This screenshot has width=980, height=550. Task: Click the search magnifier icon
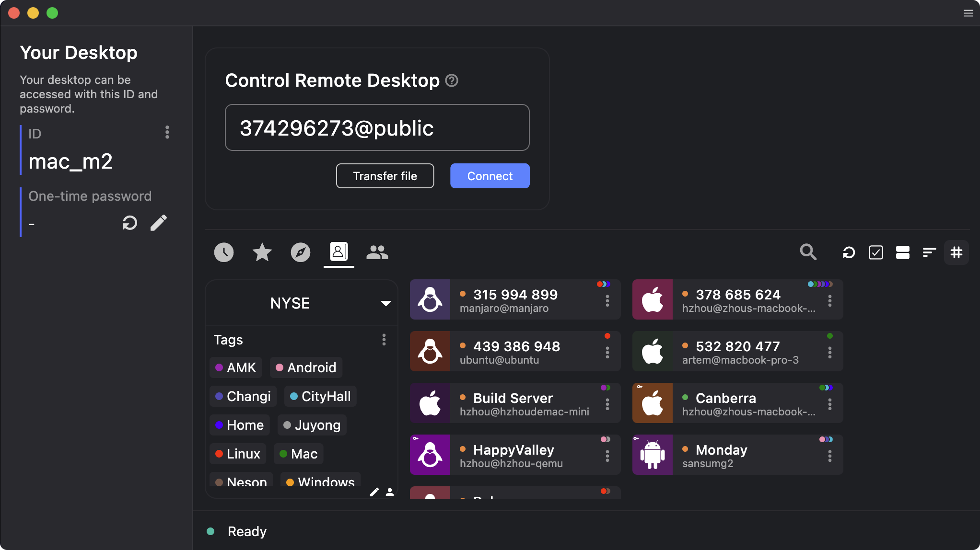click(x=808, y=252)
